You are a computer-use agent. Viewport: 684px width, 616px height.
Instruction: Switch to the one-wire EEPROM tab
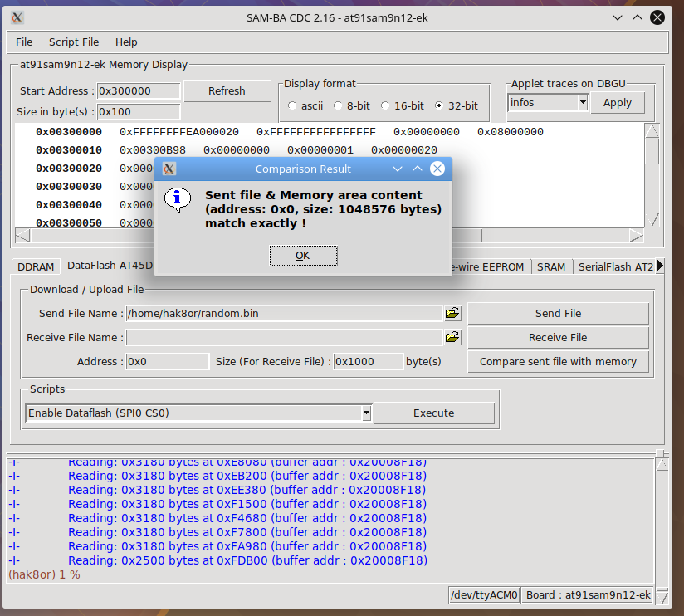pos(489,266)
